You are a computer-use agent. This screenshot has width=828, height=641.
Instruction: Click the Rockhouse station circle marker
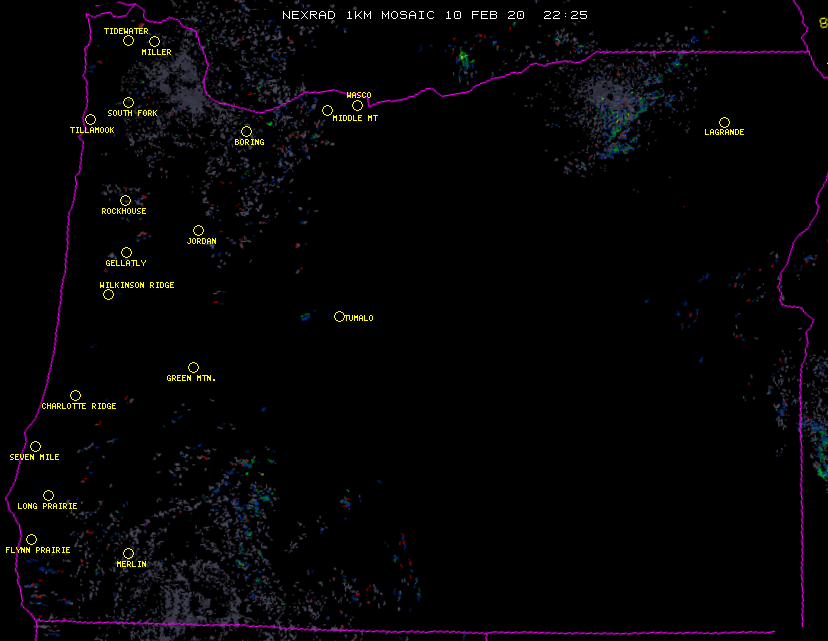click(125, 201)
